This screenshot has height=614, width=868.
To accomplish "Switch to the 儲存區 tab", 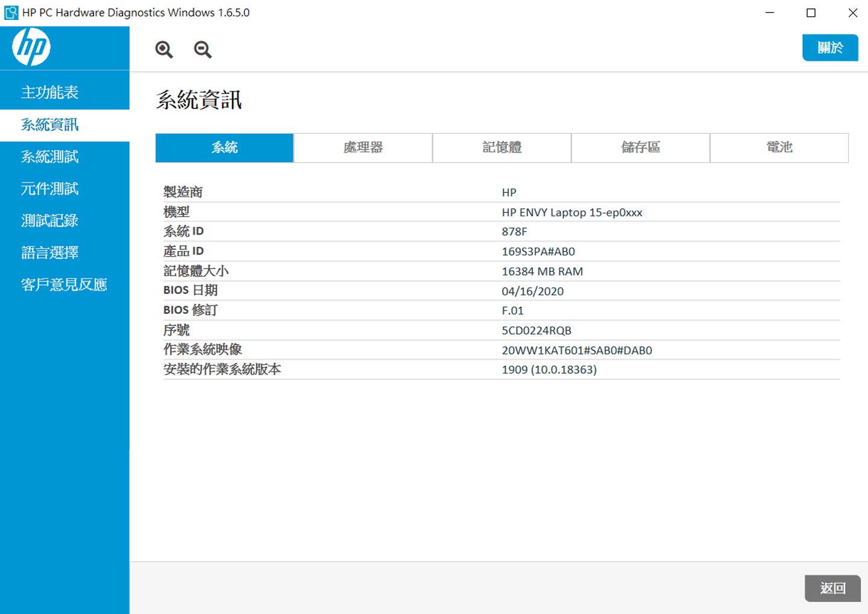I will pos(640,148).
